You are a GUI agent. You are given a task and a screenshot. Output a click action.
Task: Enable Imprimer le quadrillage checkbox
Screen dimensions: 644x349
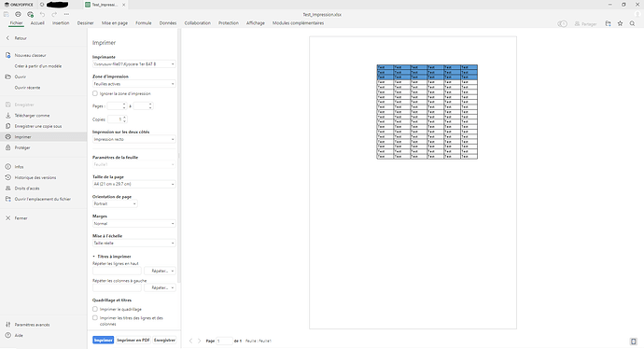tap(95, 309)
